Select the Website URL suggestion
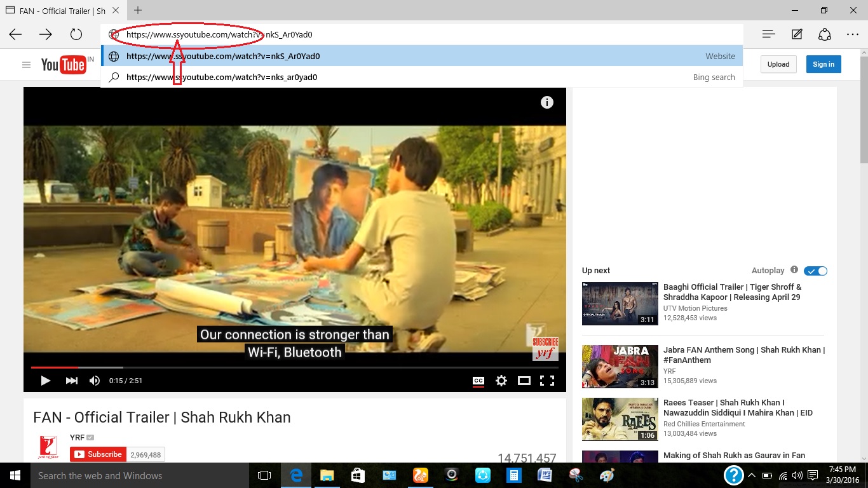 tap(421, 56)
